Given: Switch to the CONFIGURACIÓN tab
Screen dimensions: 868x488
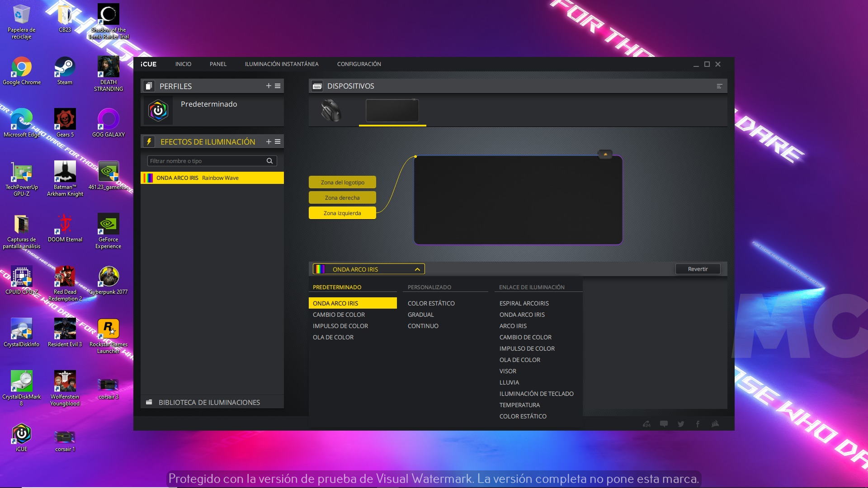Looking at the screenshot, I should click(359, 64).
